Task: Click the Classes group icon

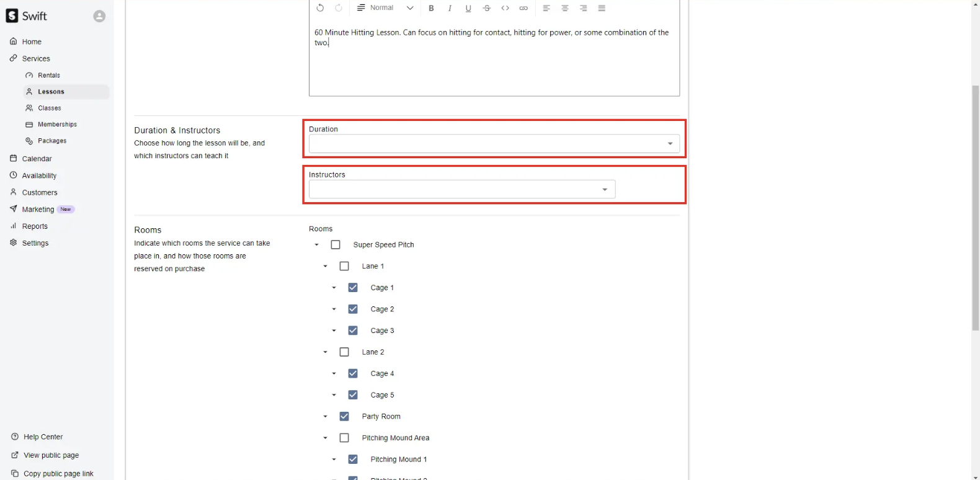Action: click(29, 108)
